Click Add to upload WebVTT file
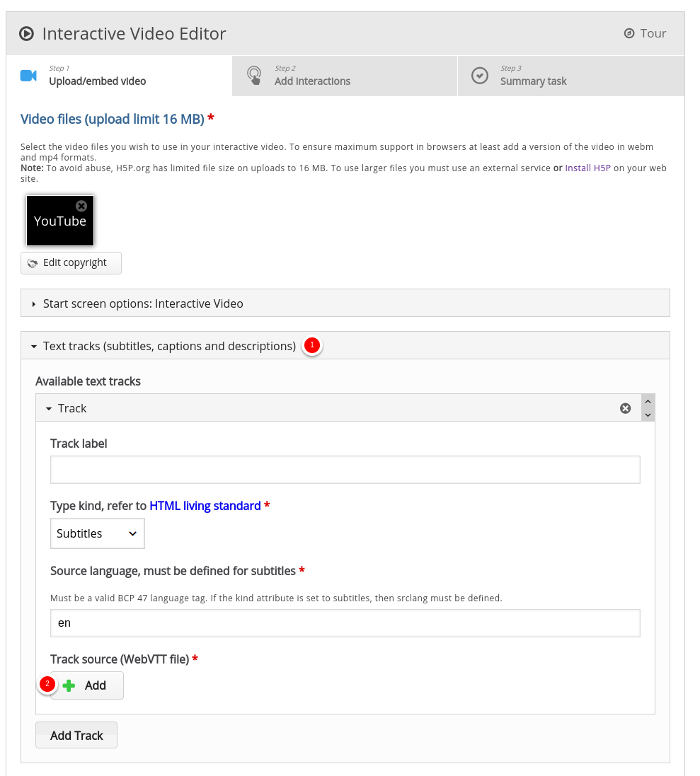Image resolution: width=700 pixels, height=776 pixels. [x=87, y=685]
